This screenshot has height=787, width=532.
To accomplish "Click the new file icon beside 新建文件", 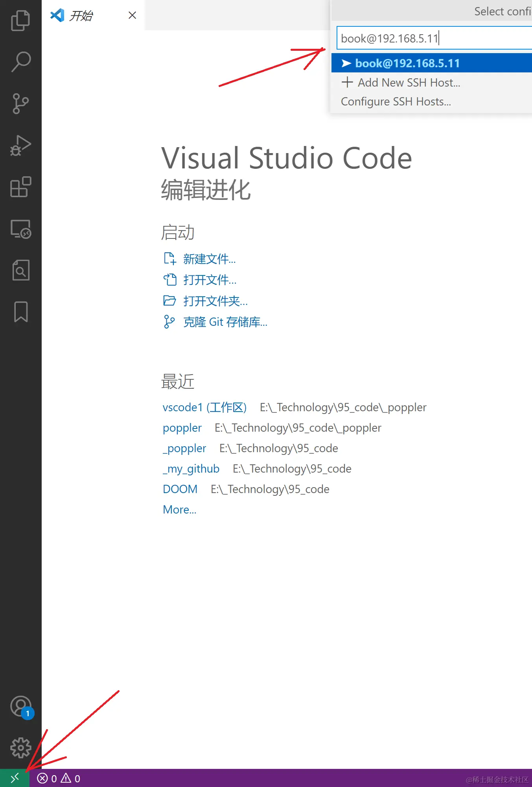I will pyautogui.click(x=169, y=259).
